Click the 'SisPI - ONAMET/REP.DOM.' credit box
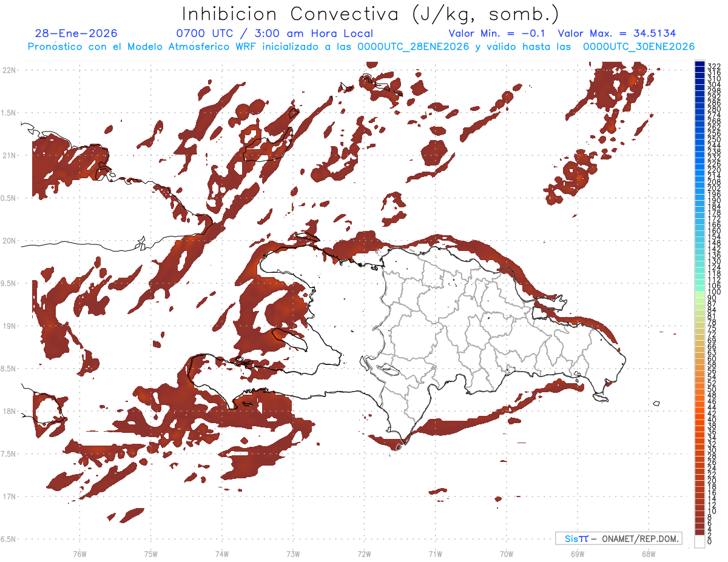 619,538
